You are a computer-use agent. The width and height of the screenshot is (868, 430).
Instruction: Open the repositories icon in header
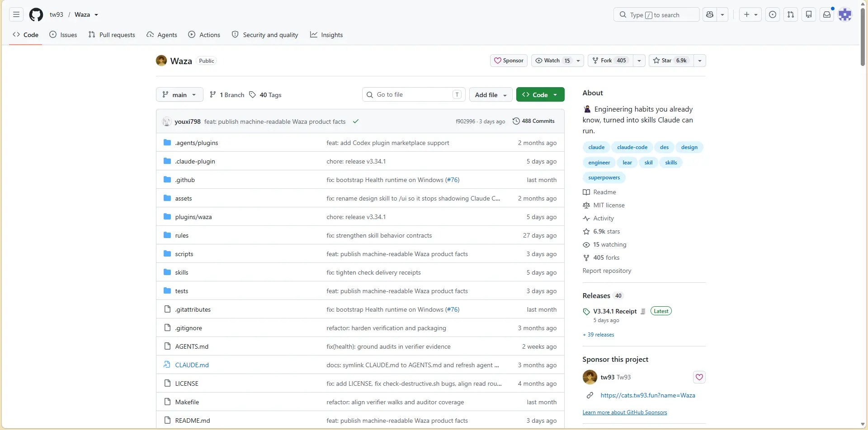click(x=809, y=14)
